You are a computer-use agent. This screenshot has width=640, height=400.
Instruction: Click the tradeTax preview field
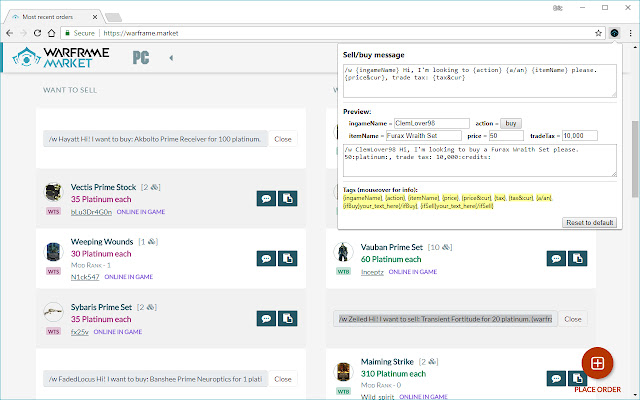pyautogui.click(x=580, y=136)
